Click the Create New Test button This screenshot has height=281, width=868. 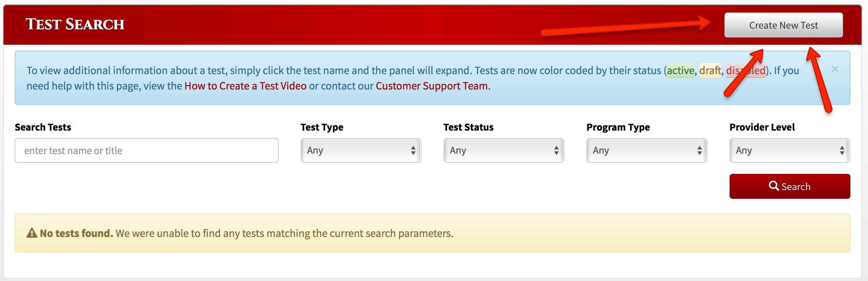[x=784, y=25]
